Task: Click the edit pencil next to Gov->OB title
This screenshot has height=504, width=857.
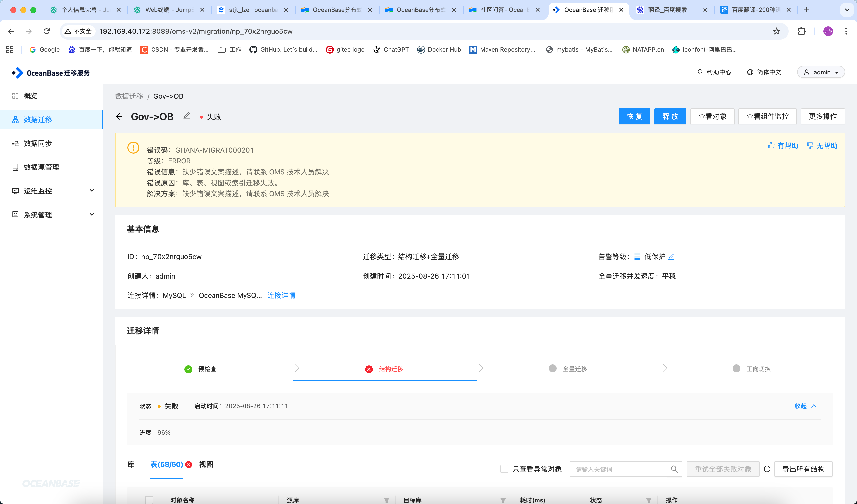Action: 187,116
